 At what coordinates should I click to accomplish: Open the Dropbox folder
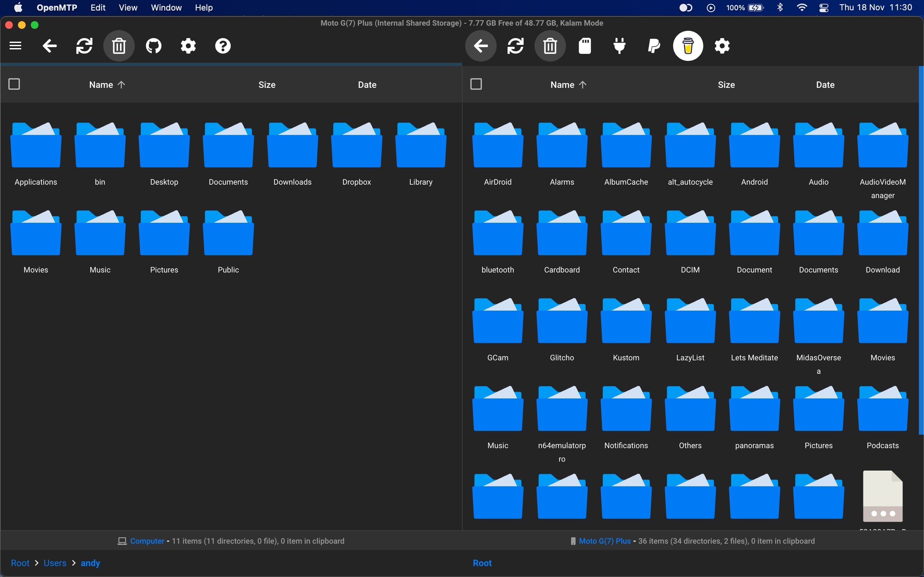tap(356, 153)
